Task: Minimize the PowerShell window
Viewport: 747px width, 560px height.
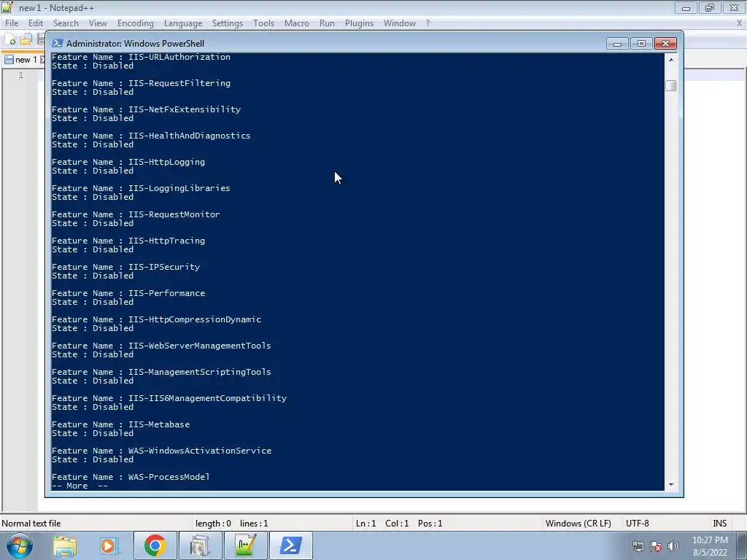Action: coord(617,43)
